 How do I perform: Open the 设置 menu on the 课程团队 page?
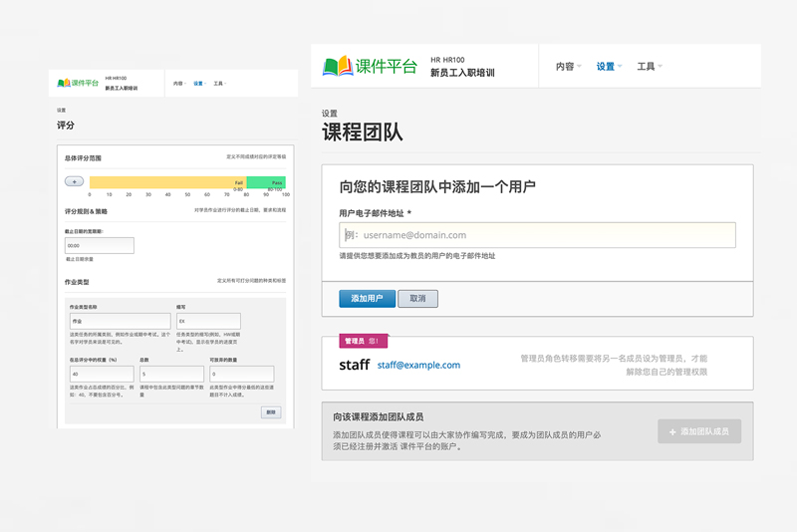[609, 67]
